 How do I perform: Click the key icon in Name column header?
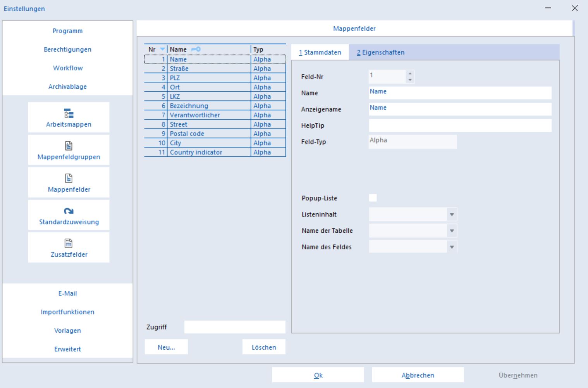196,49
